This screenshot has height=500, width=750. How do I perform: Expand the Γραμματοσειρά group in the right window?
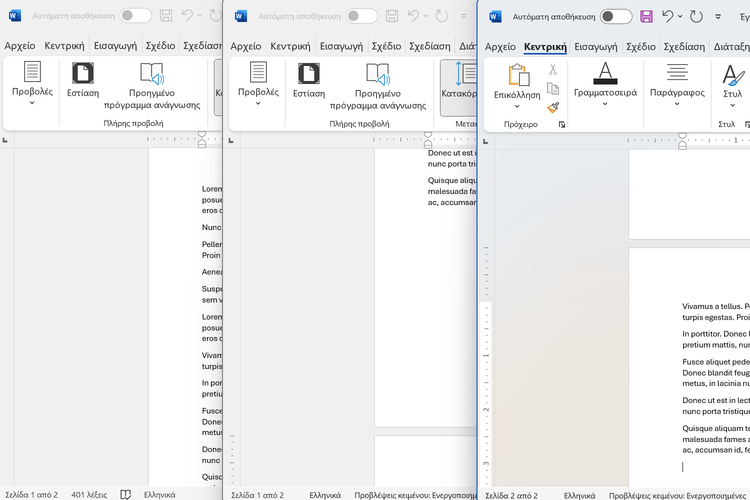(x=605, y=104)
